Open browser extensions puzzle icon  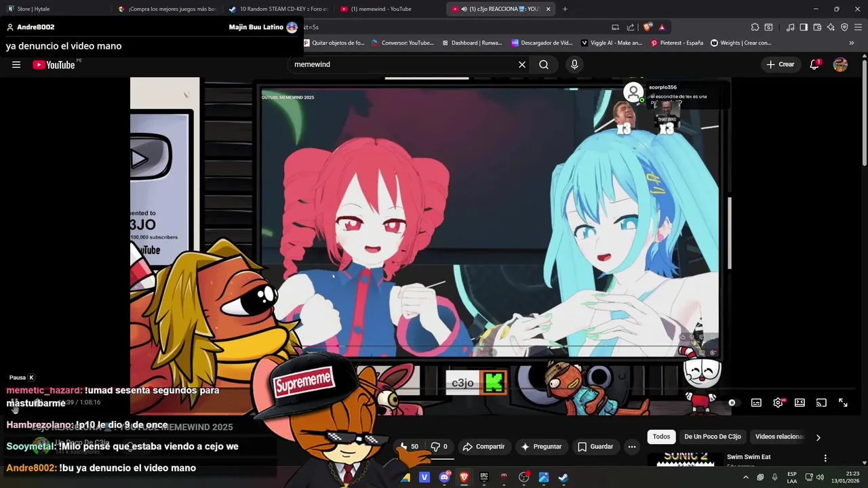pyautogui.click(x=755, y=27)
